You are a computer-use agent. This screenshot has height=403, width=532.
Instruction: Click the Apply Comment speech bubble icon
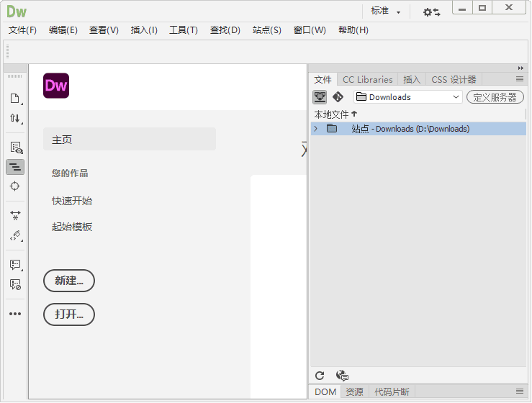[15, 265]
